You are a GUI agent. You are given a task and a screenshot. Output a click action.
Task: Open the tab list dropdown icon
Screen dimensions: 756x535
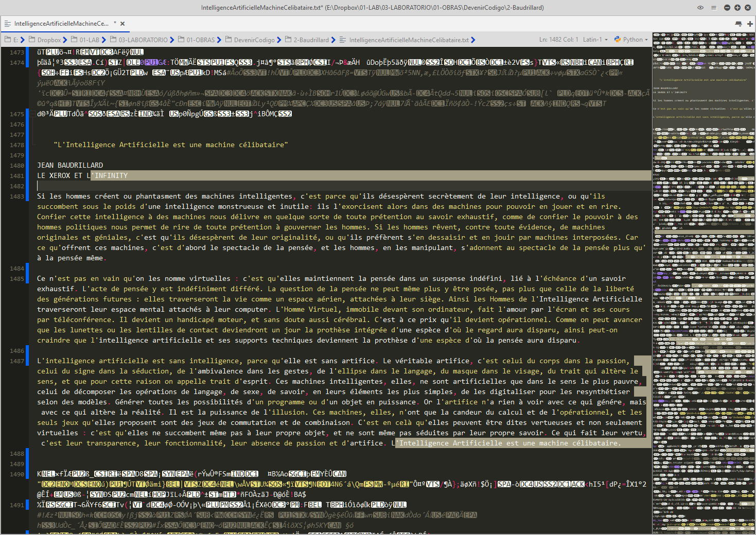pyautogui.click(x=739, y=24)
